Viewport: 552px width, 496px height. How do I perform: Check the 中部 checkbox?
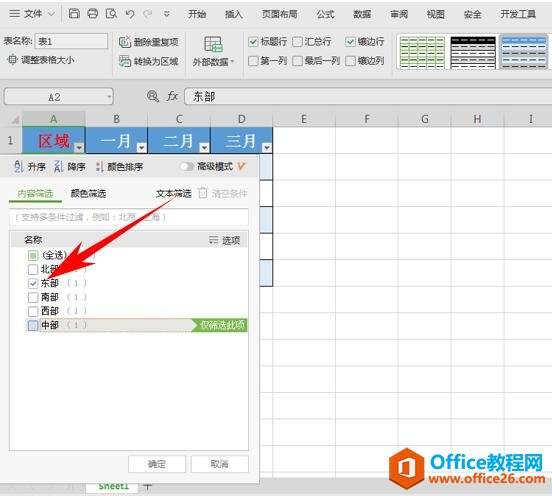click(x=33, y=325)
